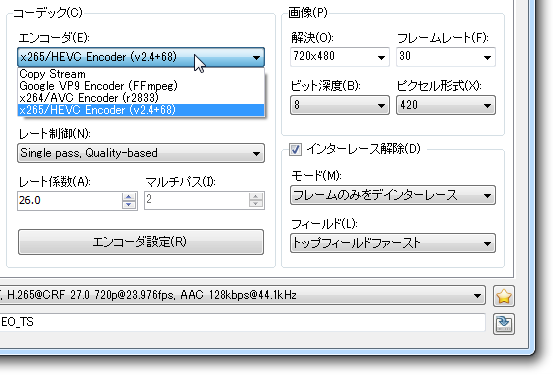Viewport: 557px width, 377px height.
Task: Click the text field containing EO_TS
Action: [x=242, y=323]
